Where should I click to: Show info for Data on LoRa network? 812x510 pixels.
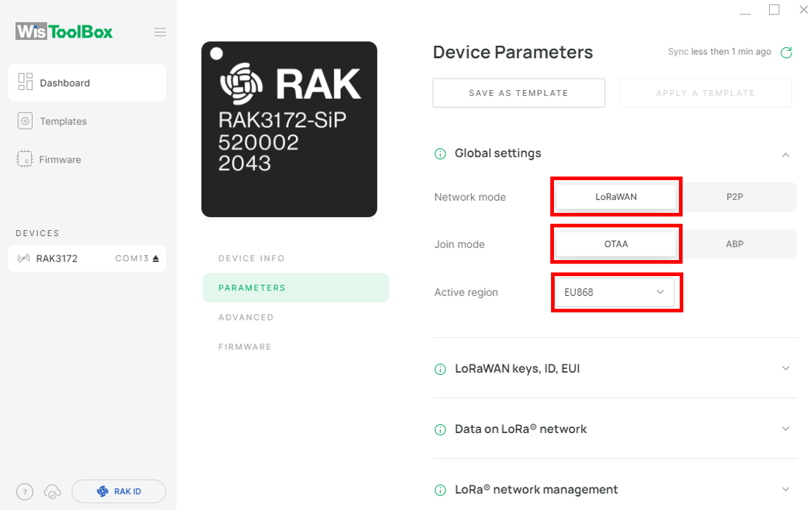[x=441, y=430]
